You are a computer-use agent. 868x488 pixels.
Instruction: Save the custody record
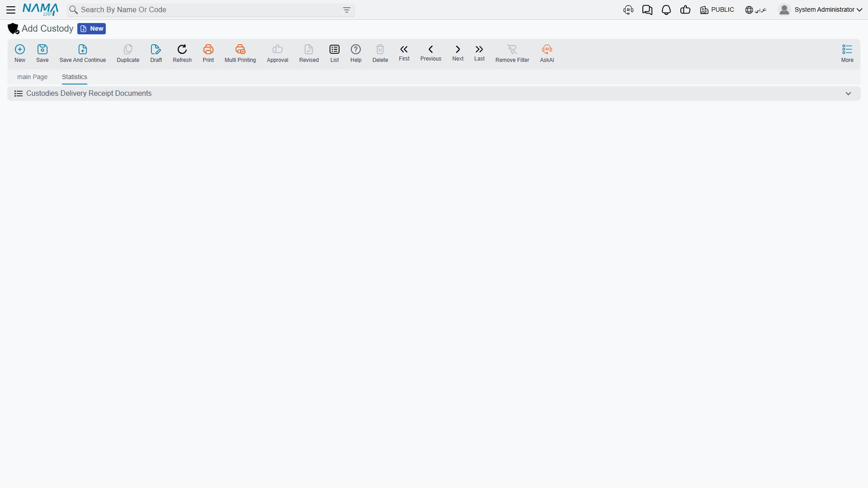[42, 53]
